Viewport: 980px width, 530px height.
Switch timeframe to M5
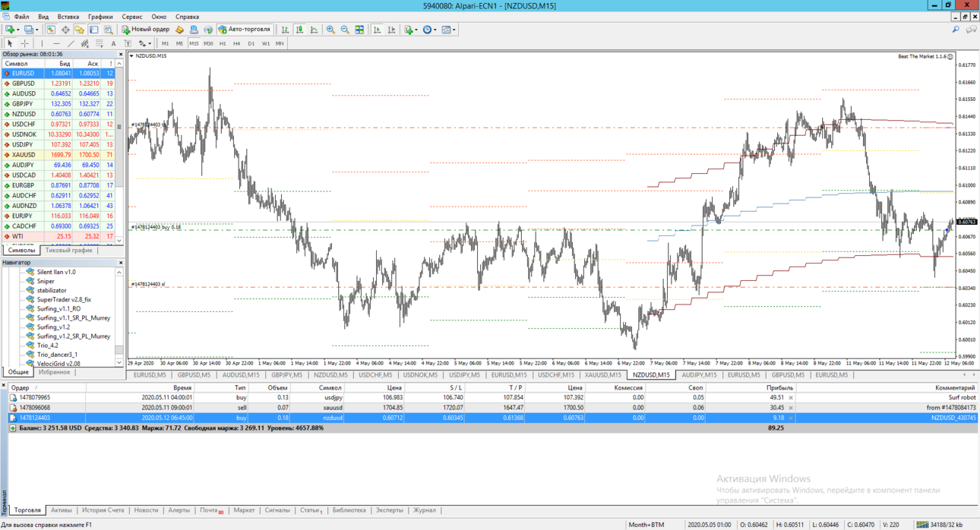tap(179, 43)
